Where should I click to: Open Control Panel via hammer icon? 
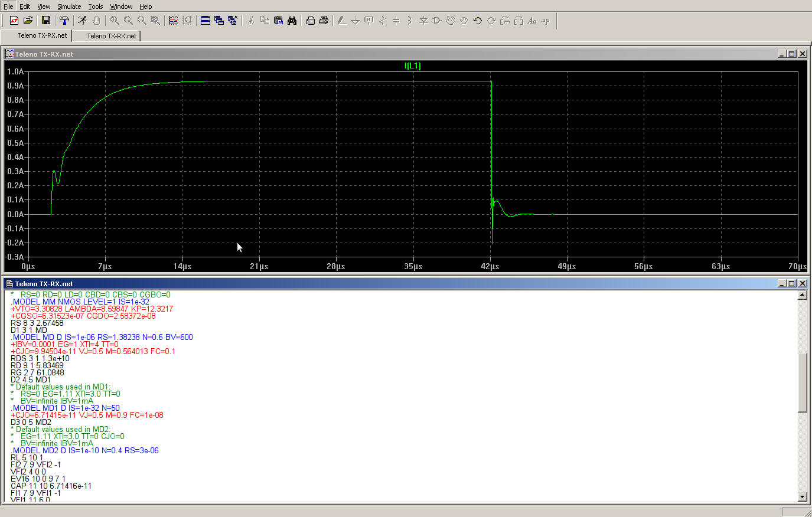[x=64, y=21]
